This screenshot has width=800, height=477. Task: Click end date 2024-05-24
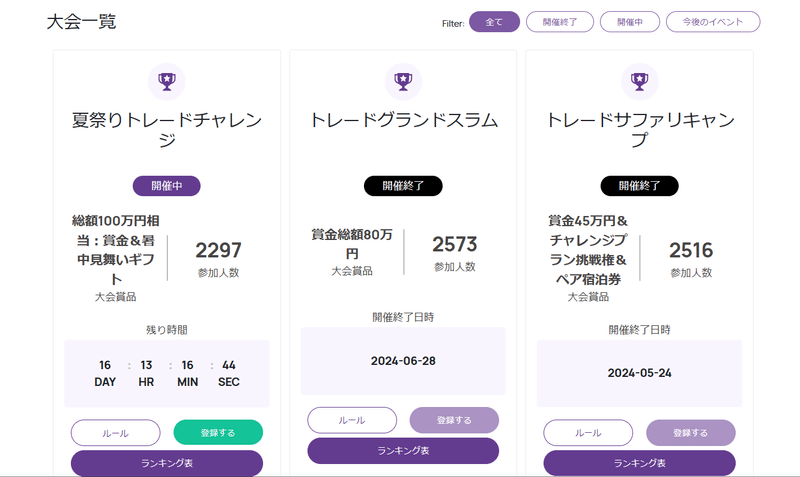tap(639, 373)
